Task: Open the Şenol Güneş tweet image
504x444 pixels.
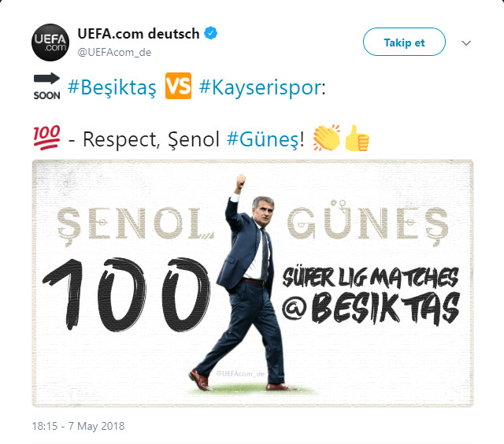Action: (x=253, y=283)
